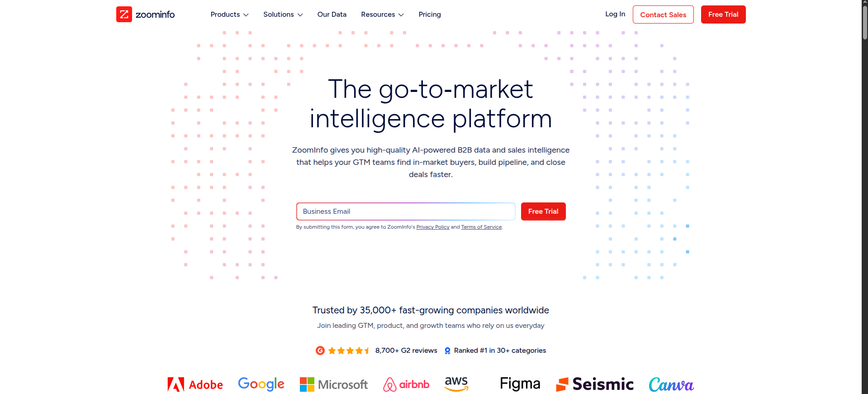Click the ZoomInfo logo icon

pos(124,14)
